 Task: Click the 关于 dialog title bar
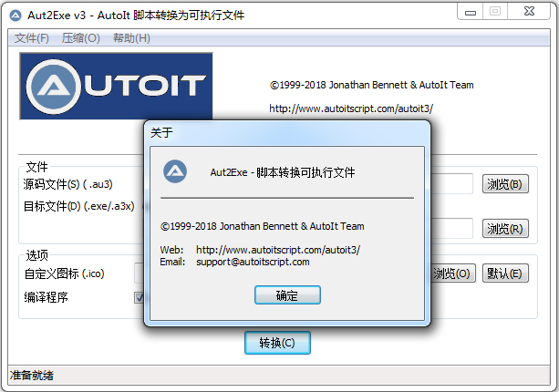(x=287, y=133)
